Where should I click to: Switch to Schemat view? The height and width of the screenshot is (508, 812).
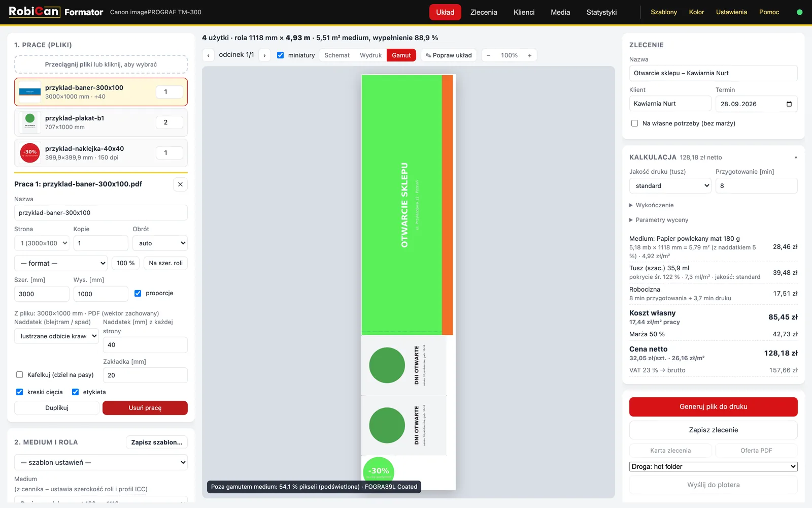coord(337,55)
